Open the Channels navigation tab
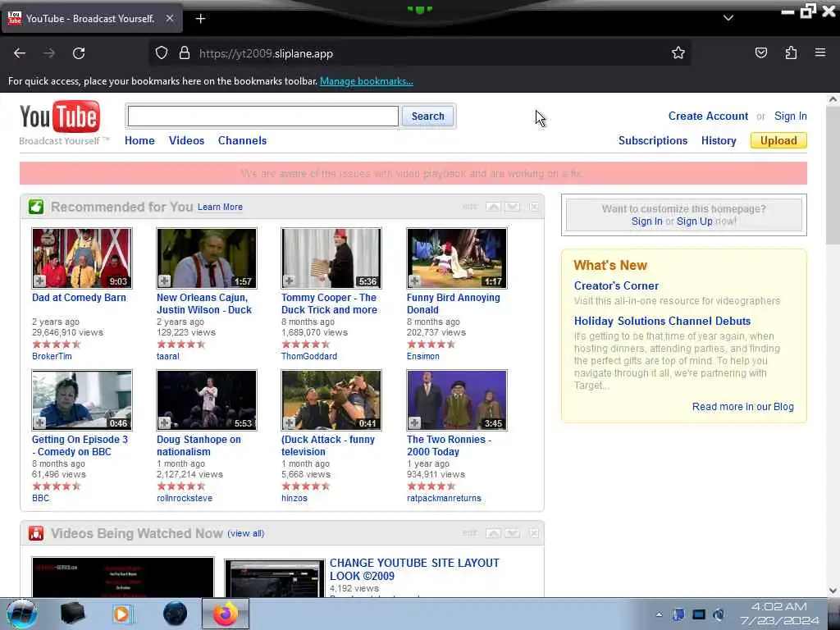Viewport: 840px width, 630px height. tap(242, 140)
